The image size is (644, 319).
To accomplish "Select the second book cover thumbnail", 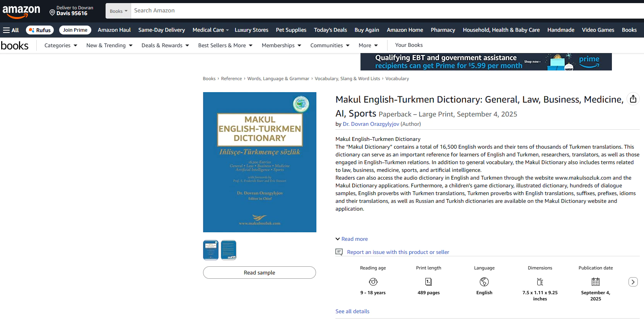I will click(x=229, y=250).
